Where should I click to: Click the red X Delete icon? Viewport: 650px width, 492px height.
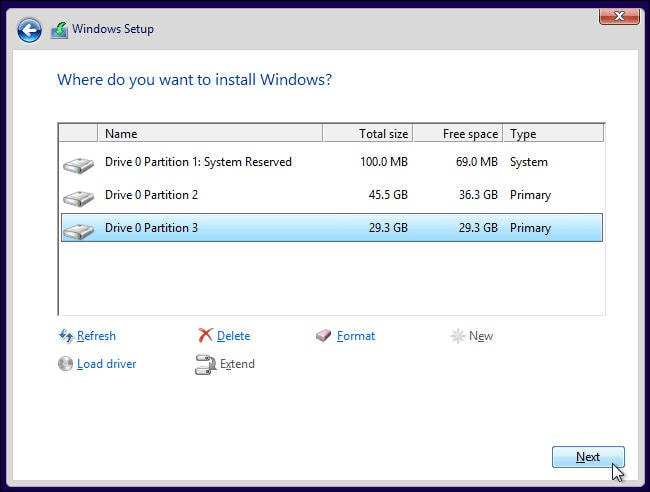coord(205,336)
